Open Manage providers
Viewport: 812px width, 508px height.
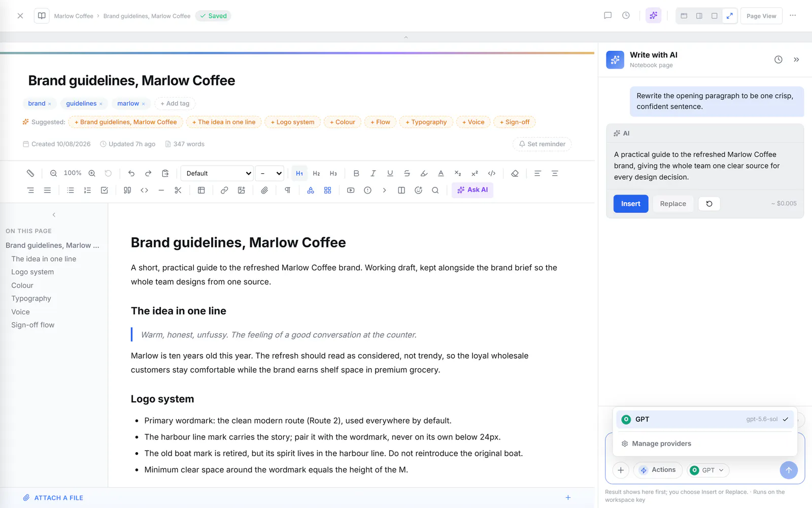[x=705, y=443]
